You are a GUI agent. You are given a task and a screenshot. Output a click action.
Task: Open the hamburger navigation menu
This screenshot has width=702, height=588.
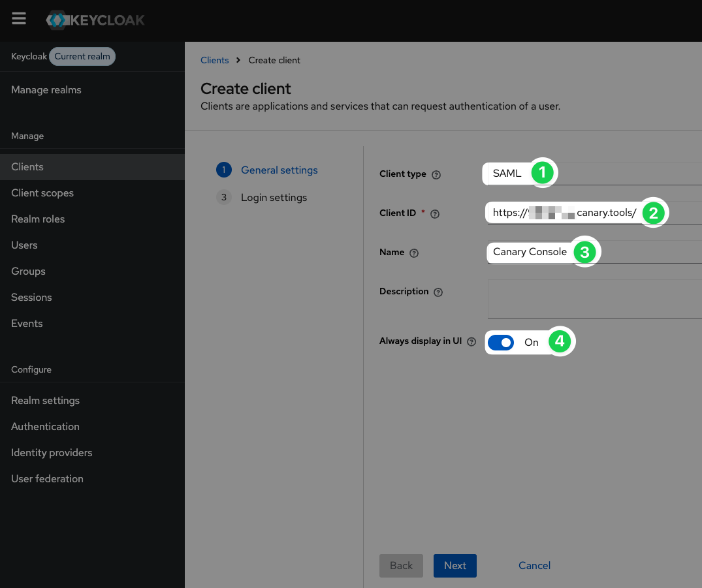[19, 19]
